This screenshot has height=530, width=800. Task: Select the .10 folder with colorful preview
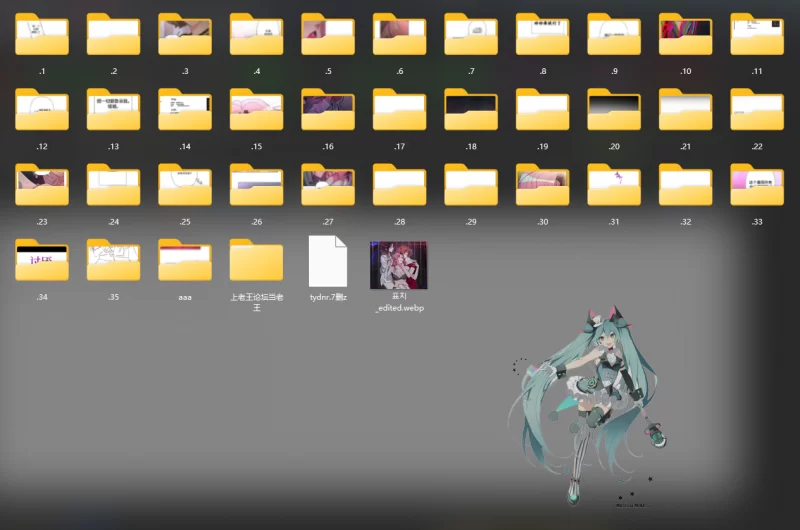point(685,34)
